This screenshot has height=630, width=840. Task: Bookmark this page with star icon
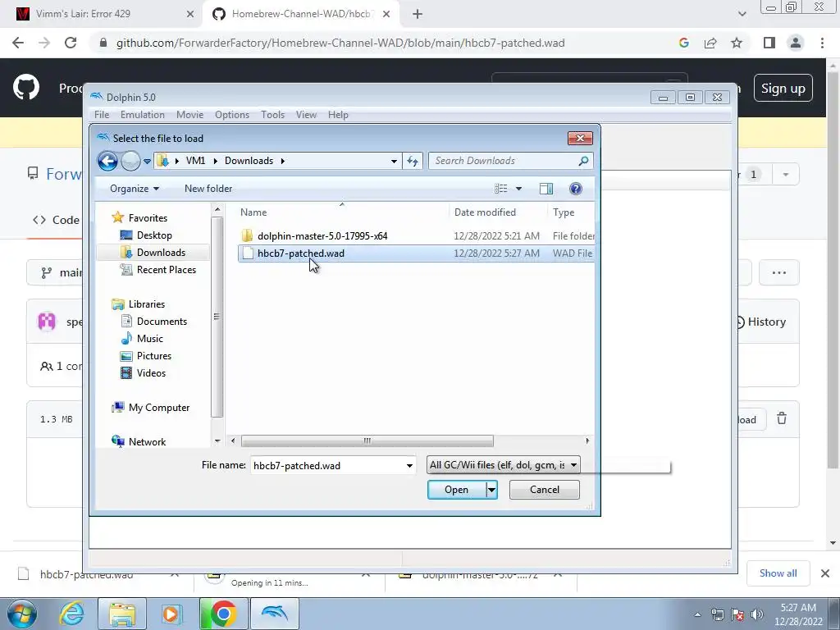click(737, 43)
